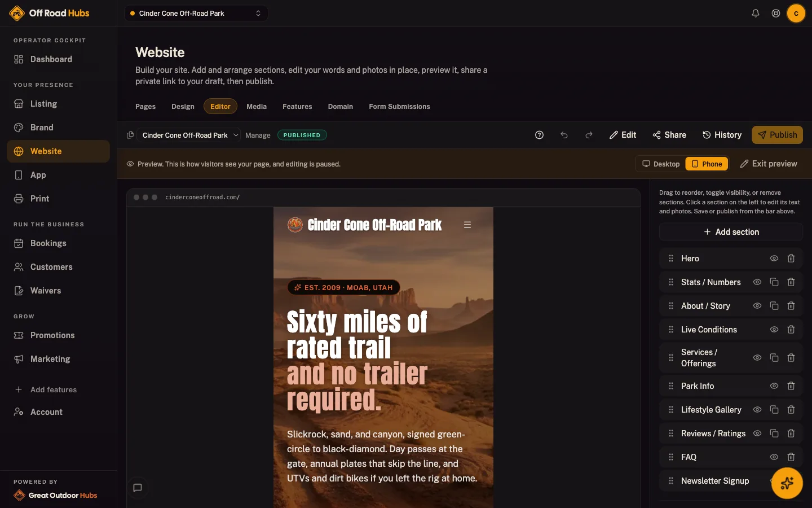Add a new section
The height and width of the screenshot is (508, 812).
pos(731,231)
